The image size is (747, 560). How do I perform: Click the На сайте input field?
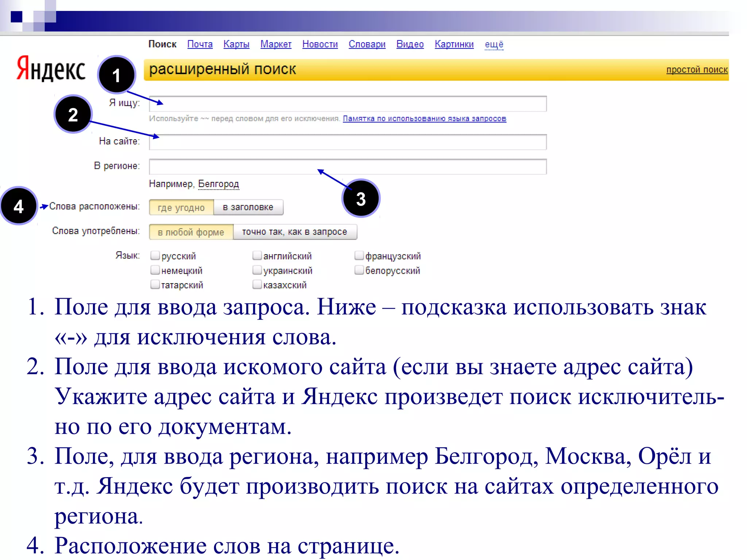click(x=348, y=142)
